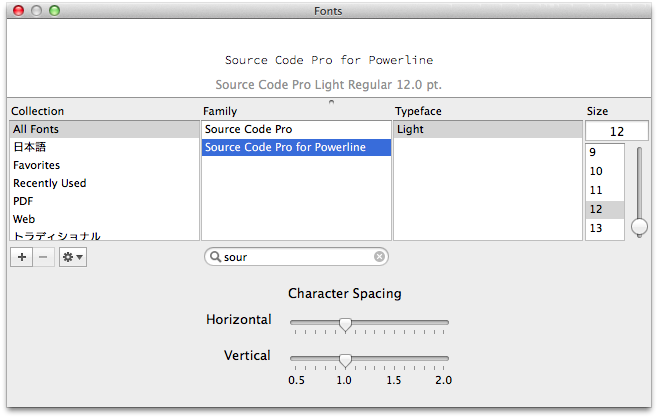Image resolution: width=658 pixels, height=418 pixels.
Task: Adjust the Vertical character spacing slider
Action: [345, 359]
